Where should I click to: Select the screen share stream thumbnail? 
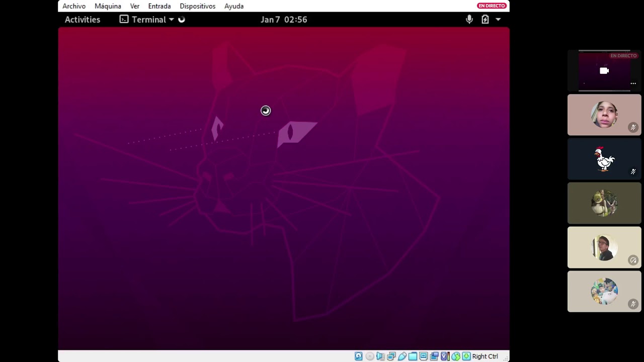(604, 71)
